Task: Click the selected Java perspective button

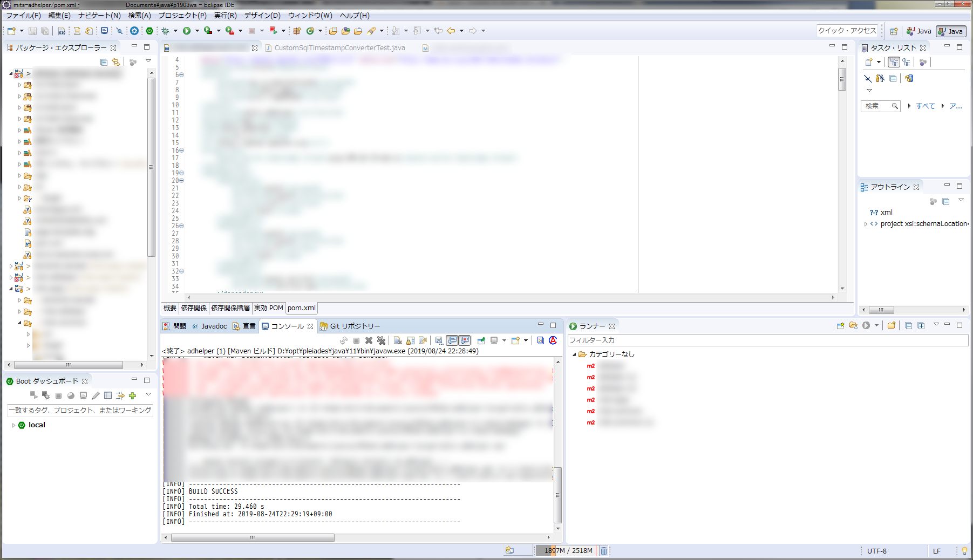Action: tap(951, 31)
